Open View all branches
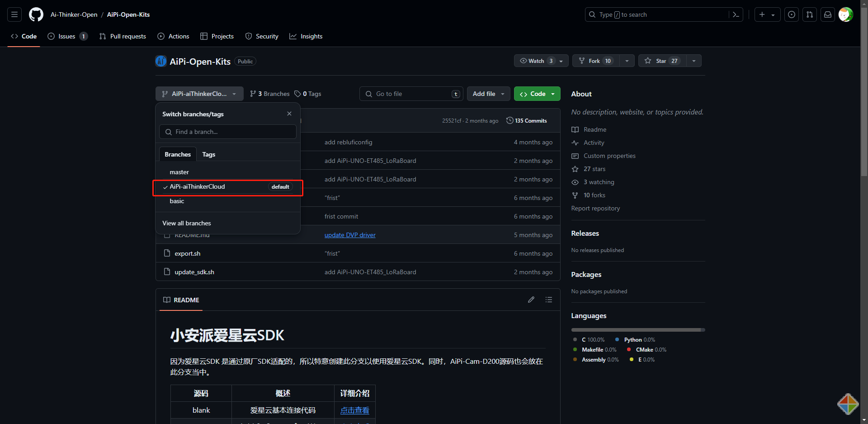 (187, 223)
